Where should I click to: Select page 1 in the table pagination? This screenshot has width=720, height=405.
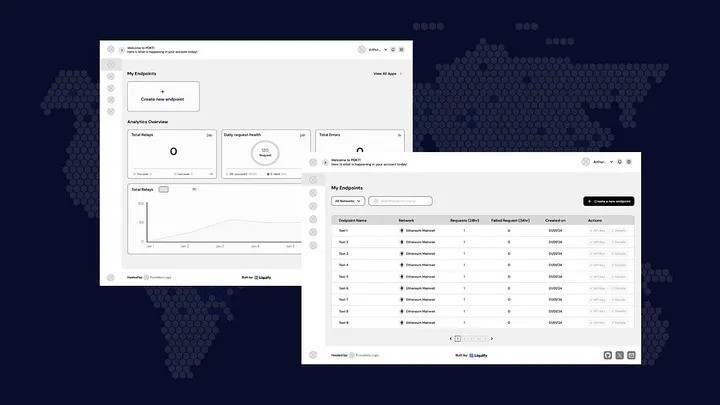[x=458, y=338]
